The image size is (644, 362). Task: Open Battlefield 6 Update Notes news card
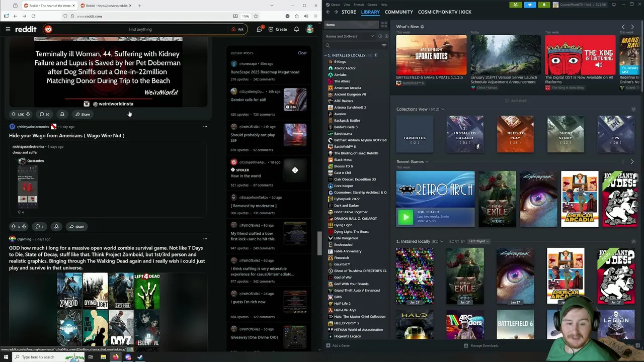[431, 55]
